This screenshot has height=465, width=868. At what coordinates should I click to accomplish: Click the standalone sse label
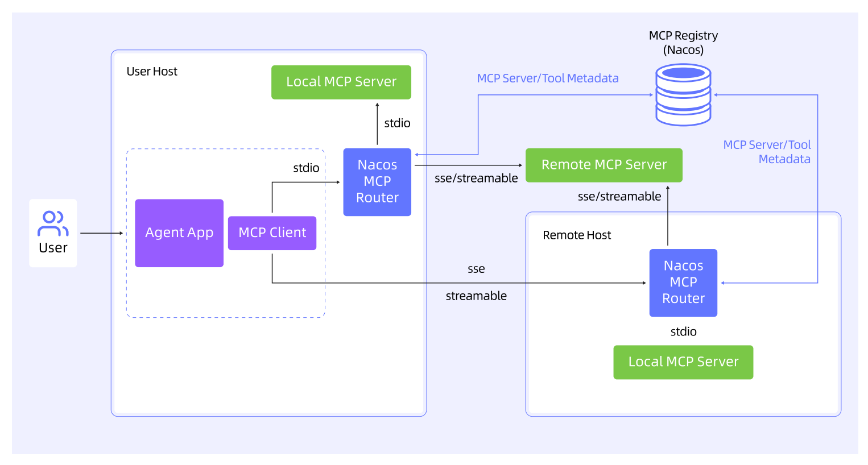(476, 269)
